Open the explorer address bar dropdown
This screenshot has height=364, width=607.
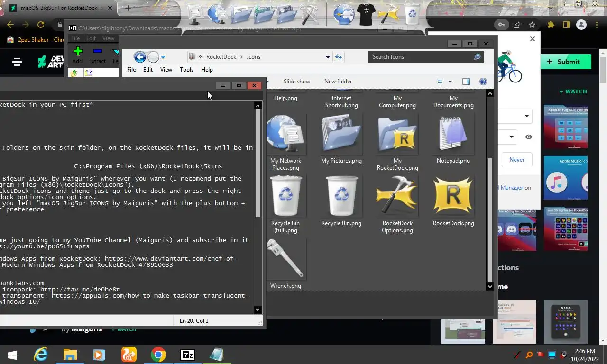(x=327, y=57)
